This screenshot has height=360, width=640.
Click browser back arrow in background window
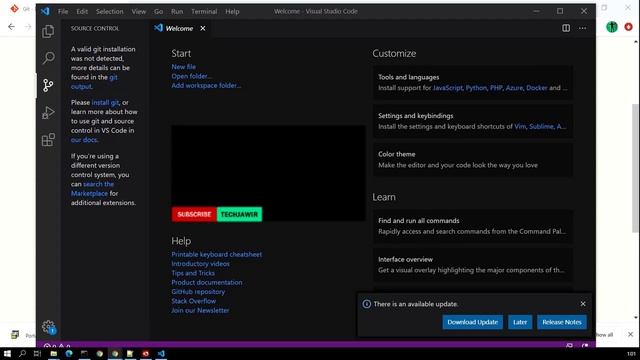click(11, 27)
